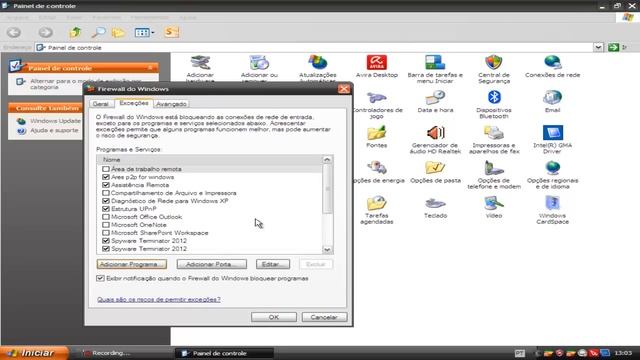Close the Firewall do Windows dialog
This screenshot has height=360, width=640.
pos(344,89)
